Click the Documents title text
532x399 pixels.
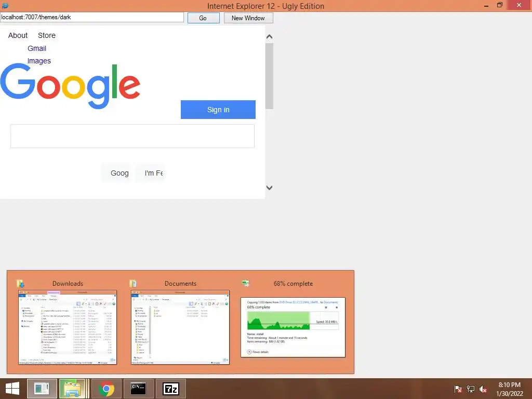[180, 284]
